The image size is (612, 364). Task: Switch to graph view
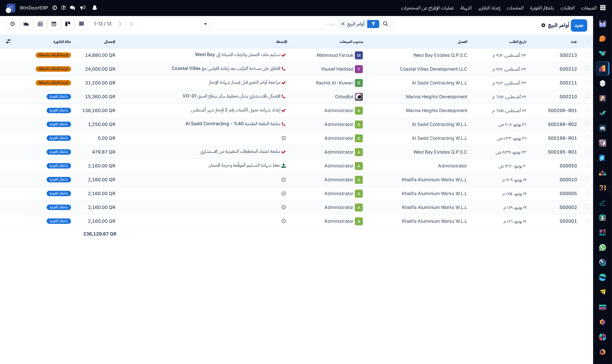point(26,24)
